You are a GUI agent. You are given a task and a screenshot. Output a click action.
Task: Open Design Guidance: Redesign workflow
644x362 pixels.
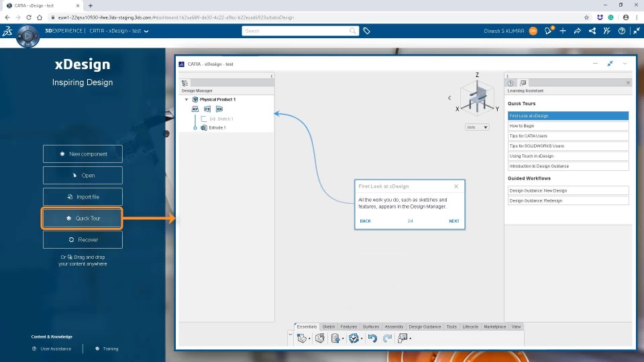[568, 200]
